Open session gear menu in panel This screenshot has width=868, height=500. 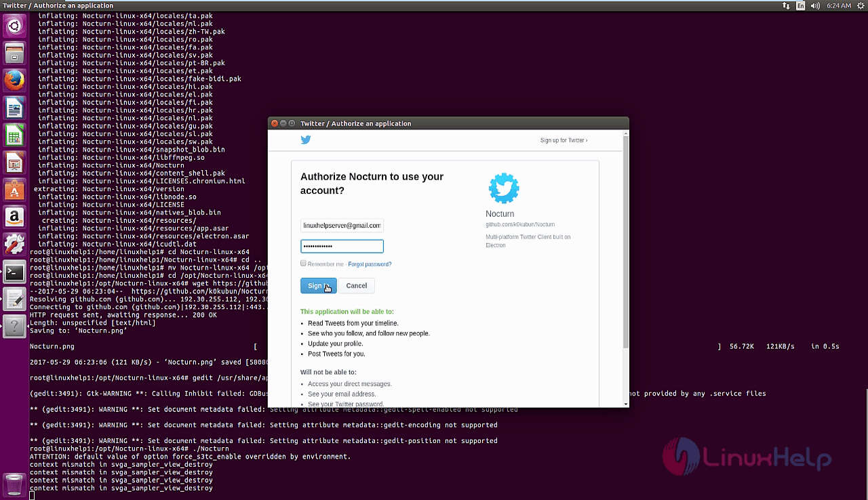pyautogui.click(x=860, y=5)
